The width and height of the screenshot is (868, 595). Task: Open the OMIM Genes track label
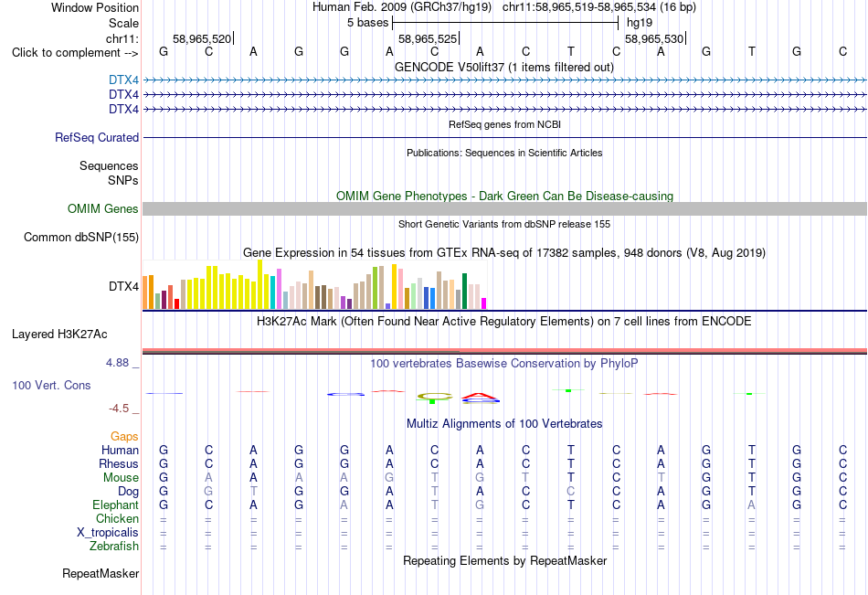(103, 209)
